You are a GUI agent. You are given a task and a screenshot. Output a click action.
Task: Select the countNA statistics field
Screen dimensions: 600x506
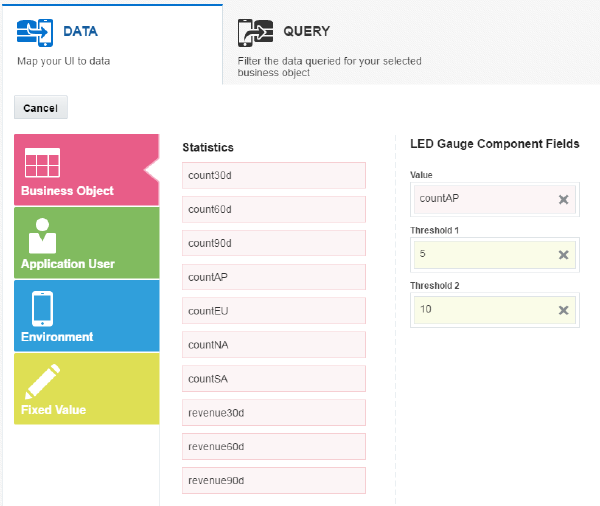tap(273, 345)
